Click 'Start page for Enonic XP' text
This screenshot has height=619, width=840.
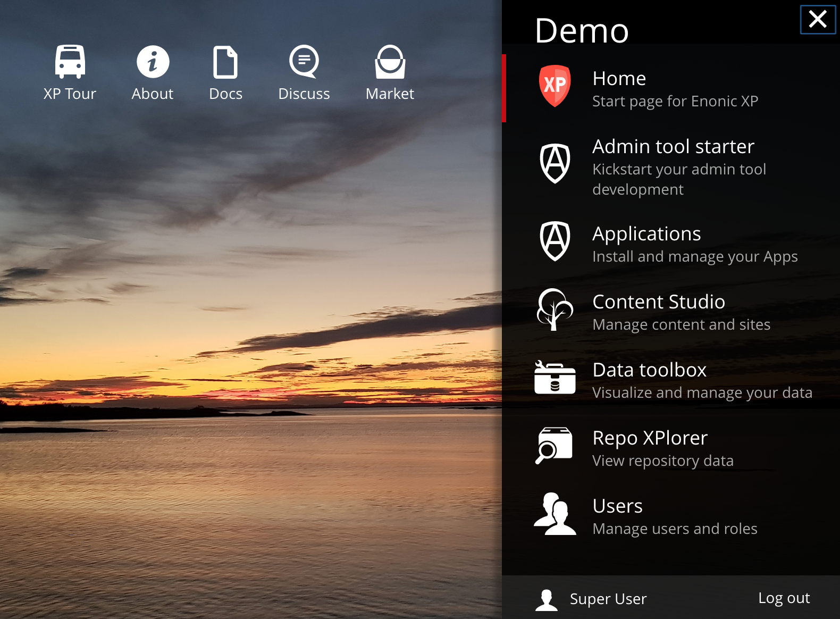click(x=675, y=102)
